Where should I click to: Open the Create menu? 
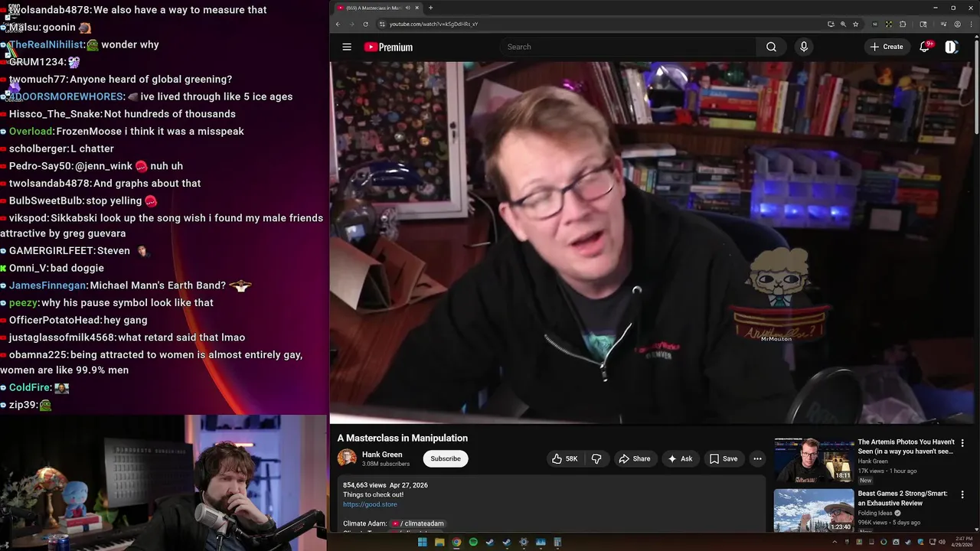[886, 47]
